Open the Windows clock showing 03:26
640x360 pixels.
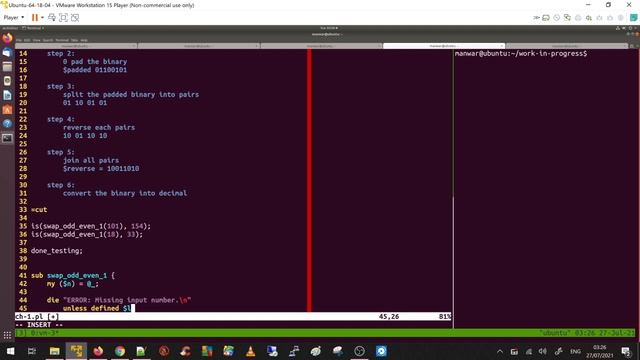click(x=600, y=351)
